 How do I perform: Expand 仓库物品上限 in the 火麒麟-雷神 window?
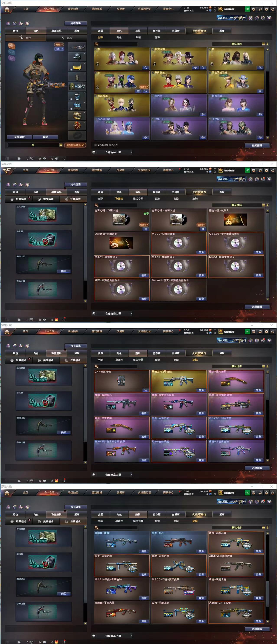pos(113,636)
